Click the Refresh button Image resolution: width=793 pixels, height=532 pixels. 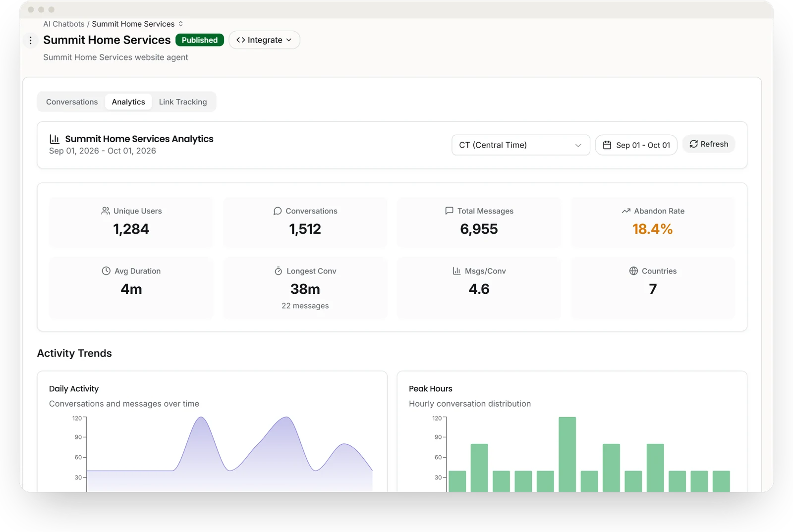pyautogui.click(x=709, y=144)
